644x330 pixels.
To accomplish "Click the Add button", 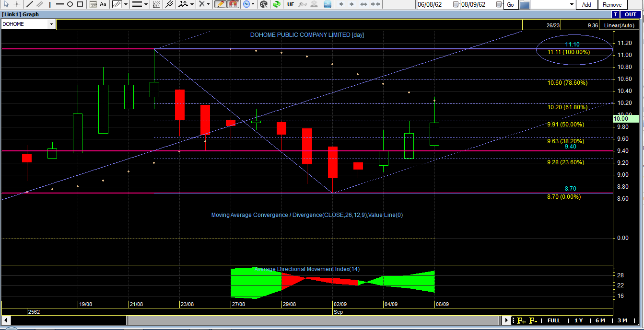I will [x=586, y=4].
